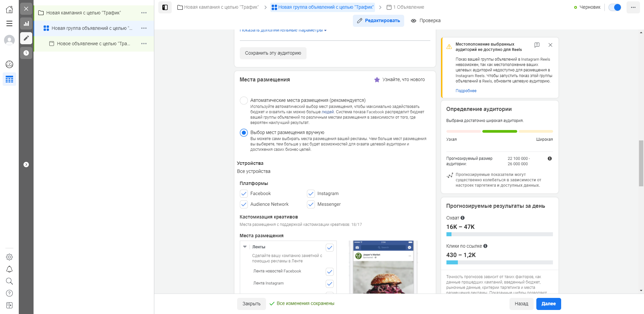Toggle the side navigation panel icon

[x=165, y=7]
